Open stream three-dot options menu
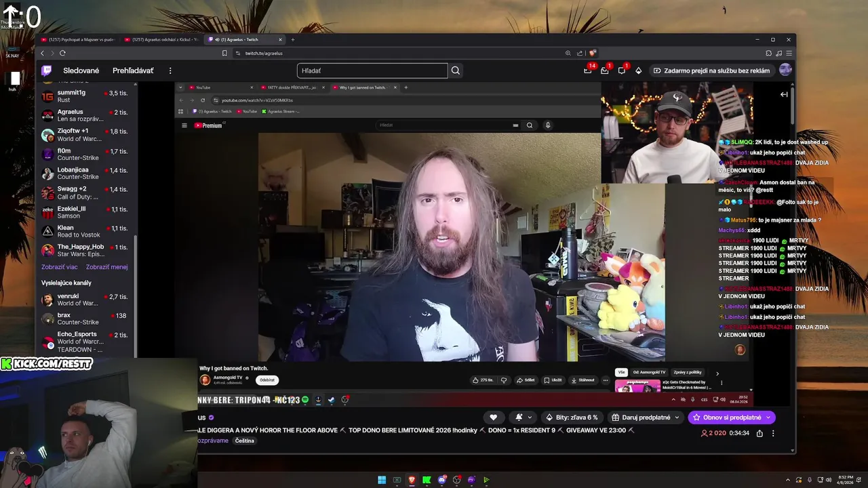Viewport: 868px width, 488px height. click(x=773, y=433)
